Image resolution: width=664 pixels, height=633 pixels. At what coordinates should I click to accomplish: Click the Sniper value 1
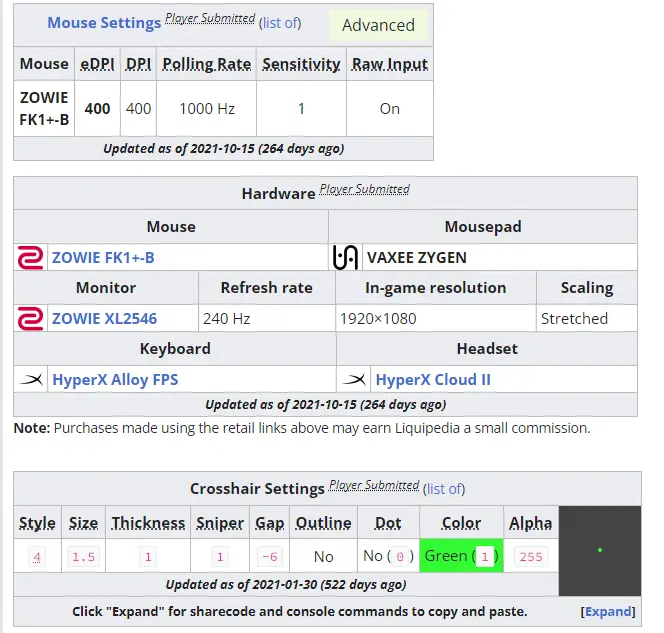point(220,556)
